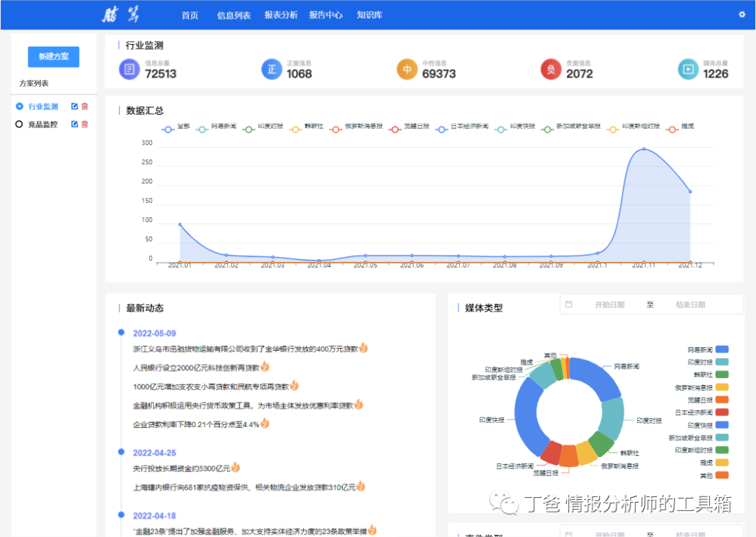Screen dimensions: 756x537
Task: Toggle 印度斯坦时报 series in line chart legend
Action: 633,127
